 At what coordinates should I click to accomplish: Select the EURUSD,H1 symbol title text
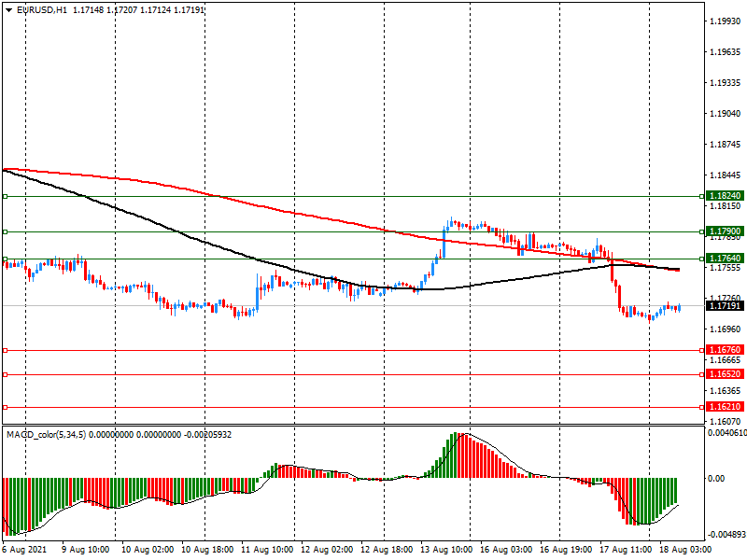tap(41, 10)
